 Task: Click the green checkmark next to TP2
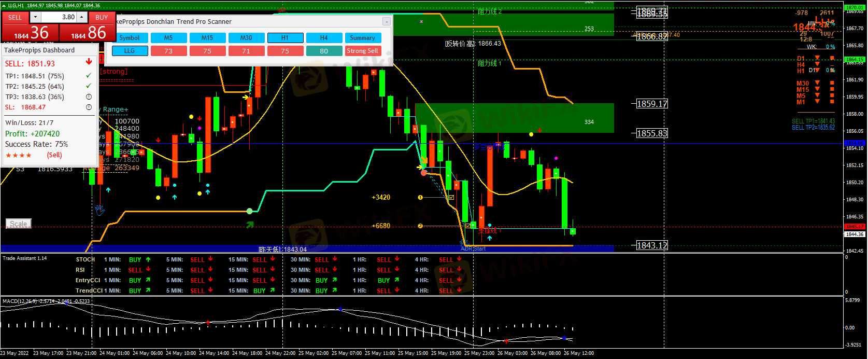click(89, 86)
